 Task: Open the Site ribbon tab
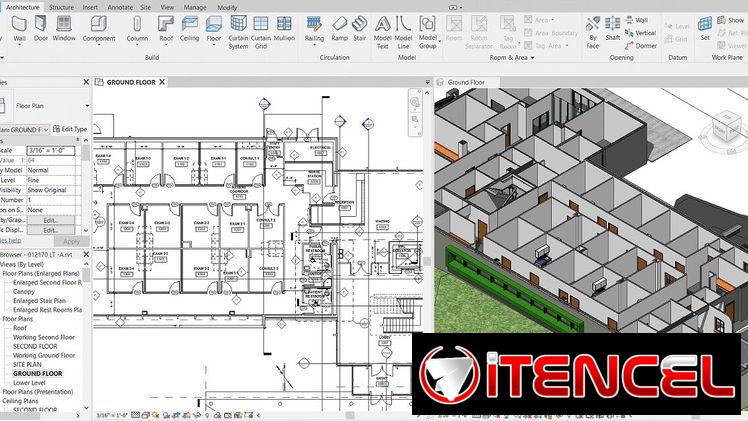[x=145, y=7]
